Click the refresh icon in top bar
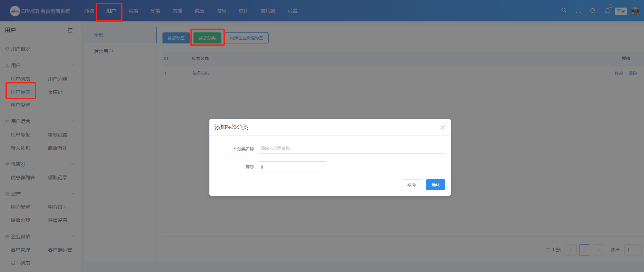644x272 pixels. tap(593, 11)
